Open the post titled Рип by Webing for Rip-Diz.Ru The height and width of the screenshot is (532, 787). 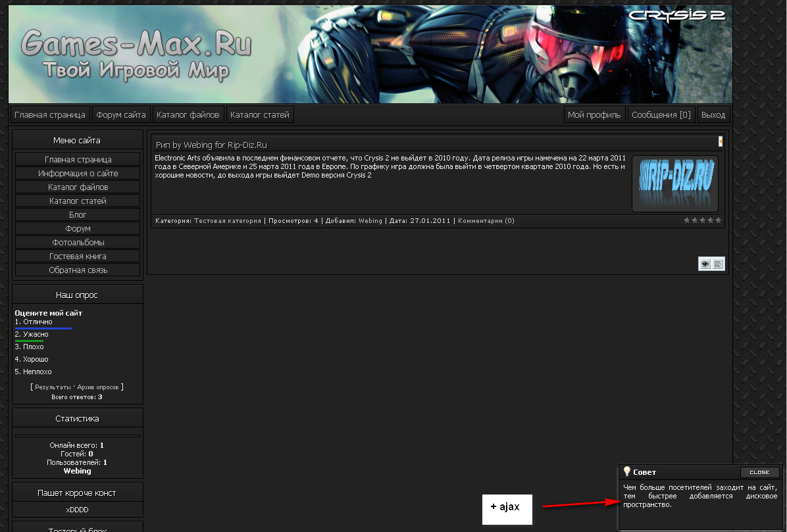pos(211,145)
